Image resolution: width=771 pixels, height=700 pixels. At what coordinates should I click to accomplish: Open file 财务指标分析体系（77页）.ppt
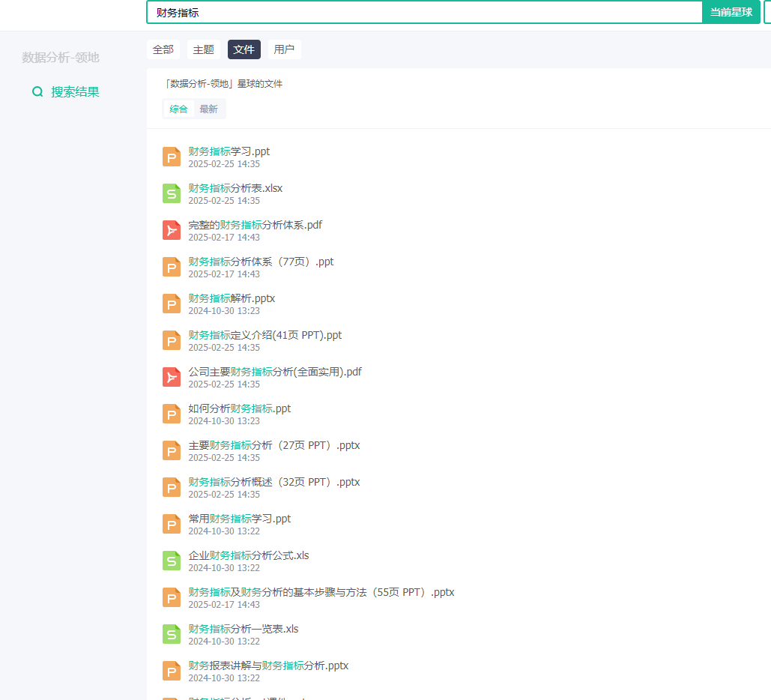(x=261, y=262)
